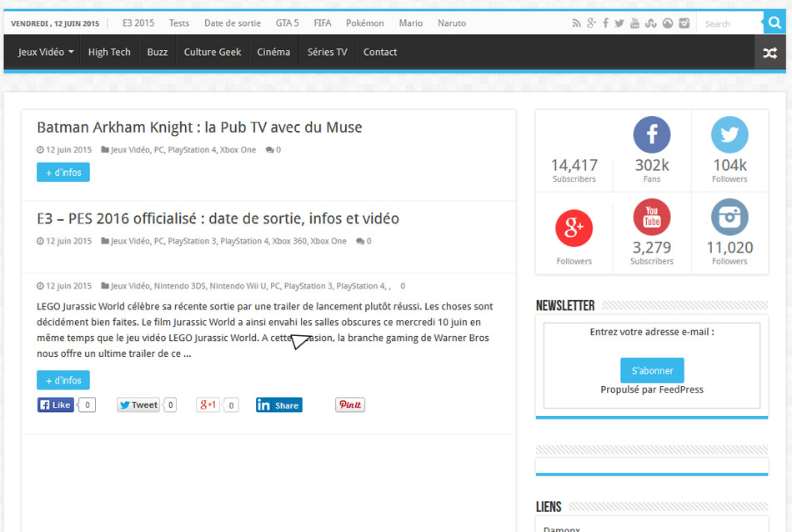The height and width of the screenshot is (532, 792).
Task: Click the small YouTube icon in top bar
Action: (635, 23)
